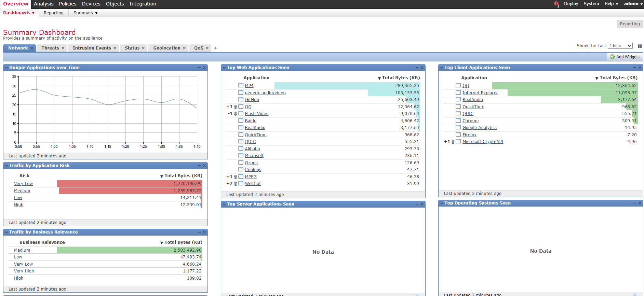Screen dimensions: 644x296
Task: Open the Objects menu
Action: point(115,4)
